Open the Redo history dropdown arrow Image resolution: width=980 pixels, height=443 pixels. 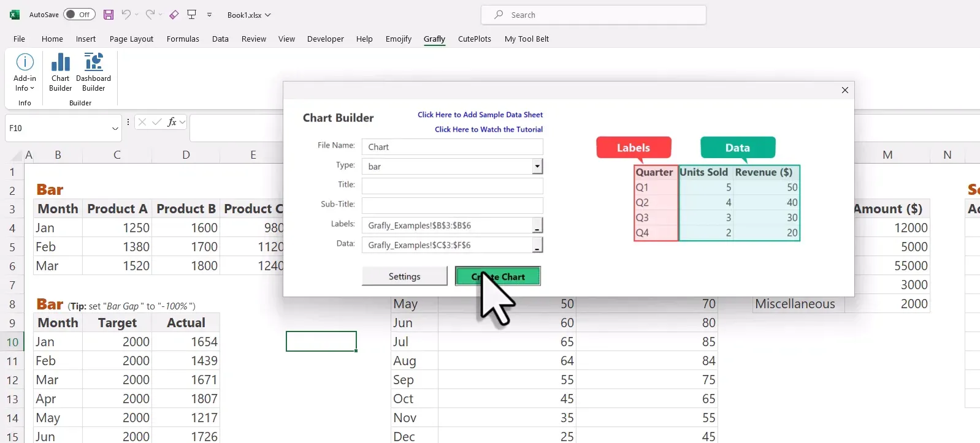(x=160, y=15)
